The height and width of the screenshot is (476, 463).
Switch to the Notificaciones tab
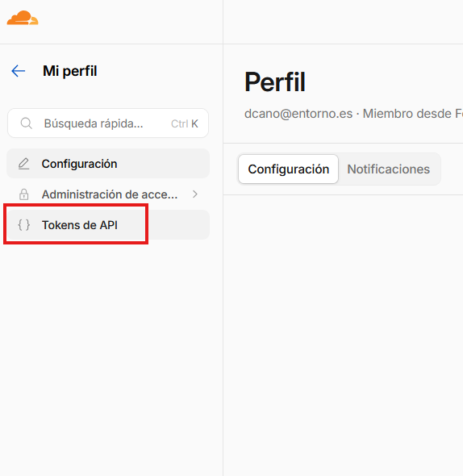(x=388, y=169)
